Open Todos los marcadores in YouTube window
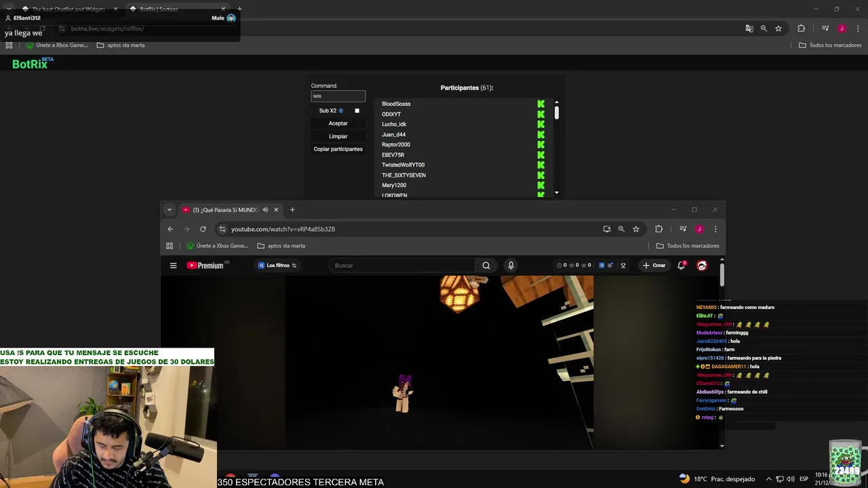Viewport: 868px width, 488px height. (x=688, y=246)
